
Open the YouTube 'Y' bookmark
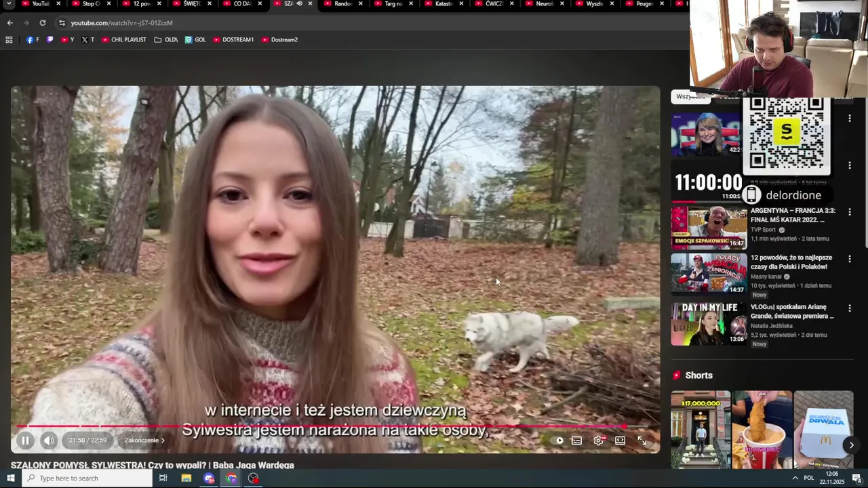pyautogui.click(x=67, y=40)
